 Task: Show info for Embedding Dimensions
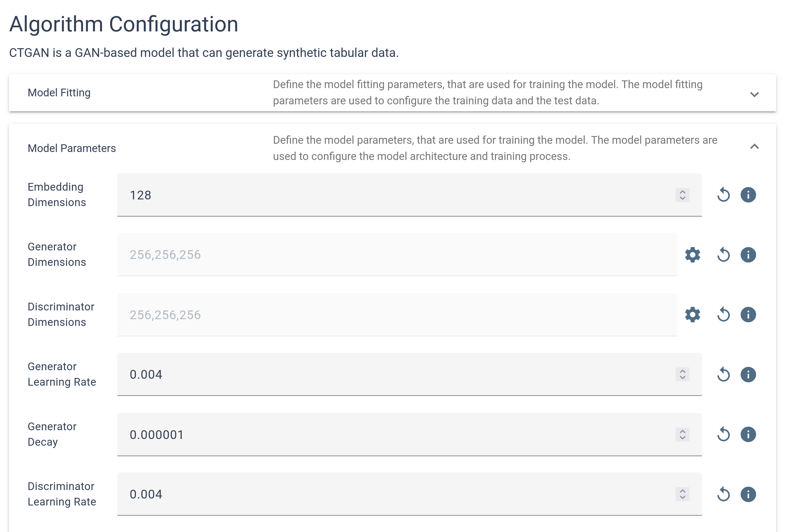tap(748, 195)
